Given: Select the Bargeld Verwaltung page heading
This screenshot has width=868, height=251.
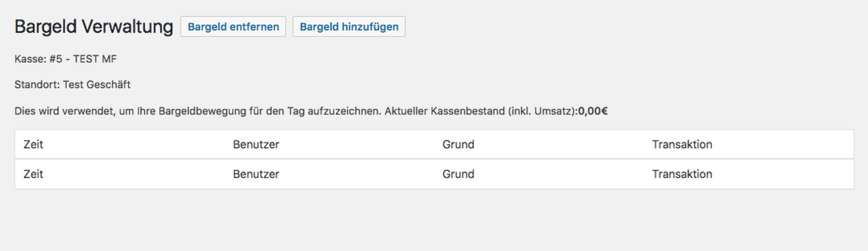Looking at the screenshot, I should coord(94,27).
